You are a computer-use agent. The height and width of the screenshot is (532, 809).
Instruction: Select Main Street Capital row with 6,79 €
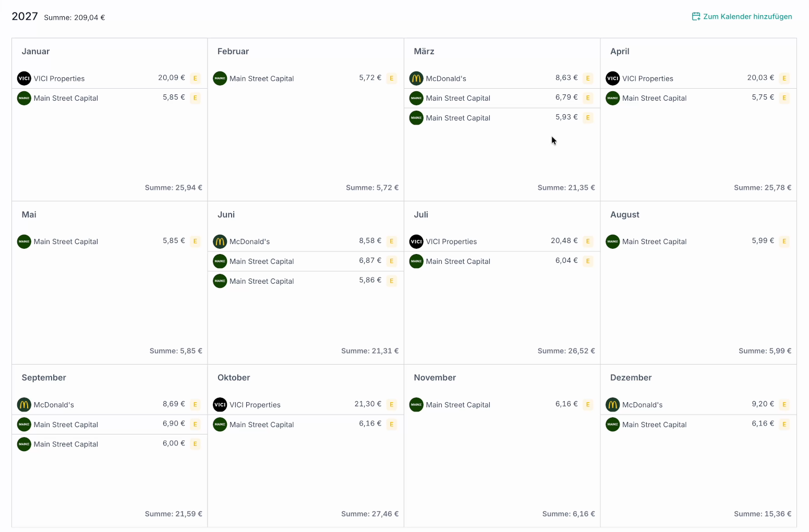coord(502,98)
